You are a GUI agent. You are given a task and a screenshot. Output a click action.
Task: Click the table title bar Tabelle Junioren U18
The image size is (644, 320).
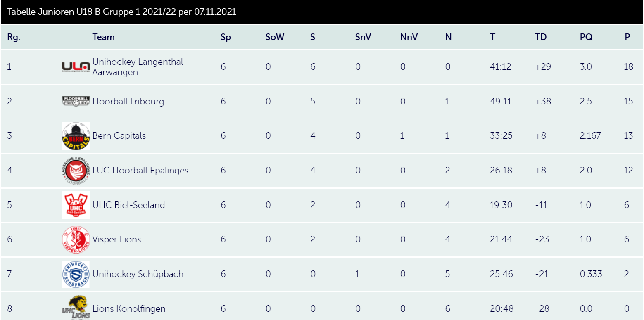(x=122, y=12)
